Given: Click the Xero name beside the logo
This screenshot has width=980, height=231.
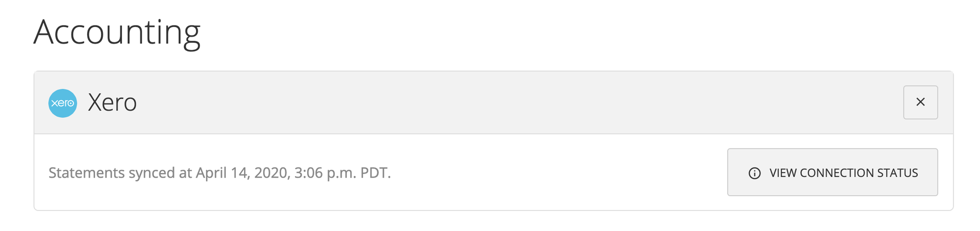Looking at the screenshot, I should [112, 103].
